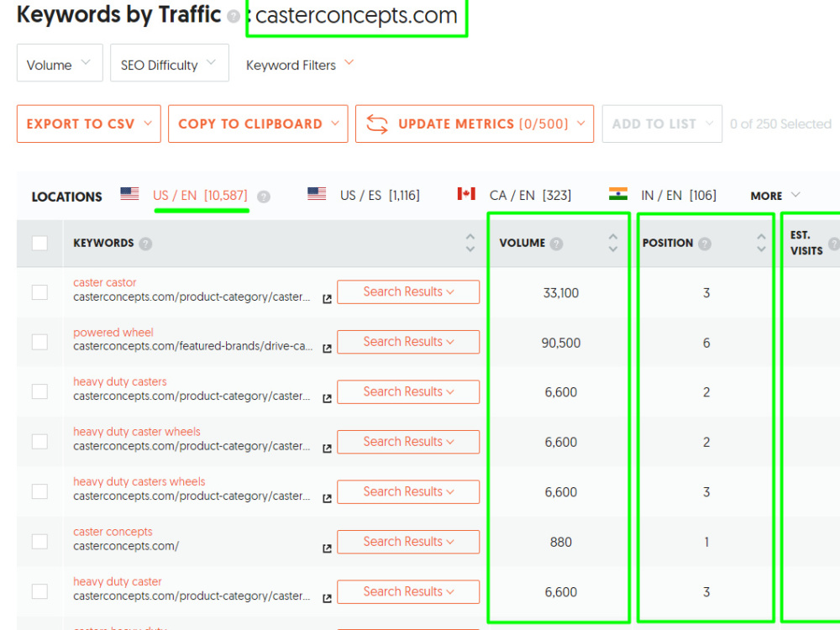Open Search Results dropdown for caster castor

point(408,292)
